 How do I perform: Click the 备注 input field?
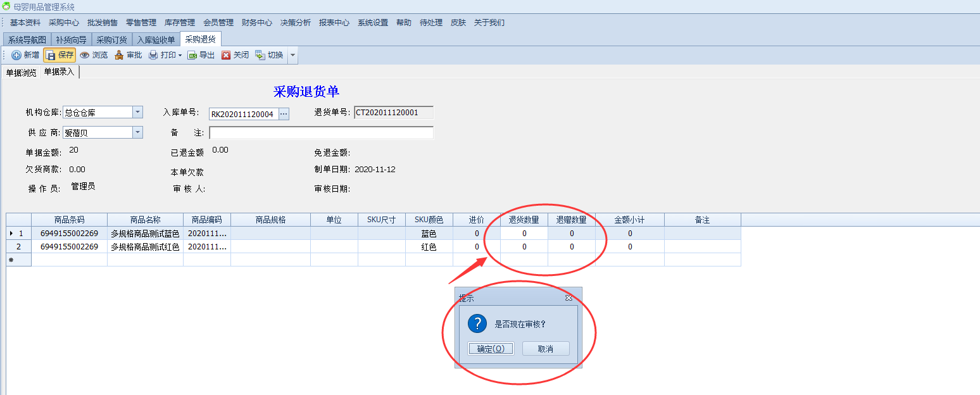point(322,133)
